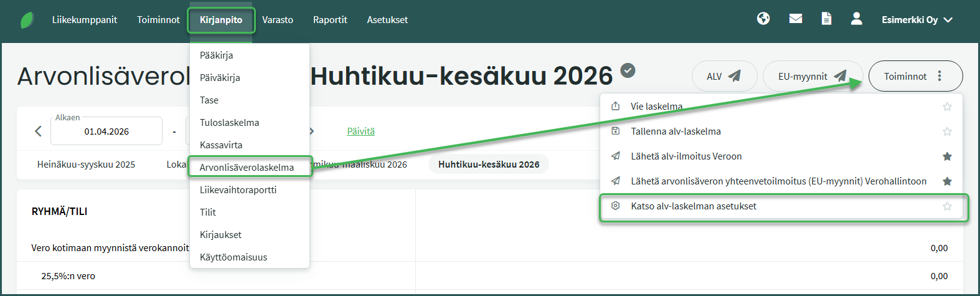Viewport: 980px width, 296px height.
Task: Select Arvonlisäverolaskelma from Kirjanpito menu
Action: tap(247, 167)
